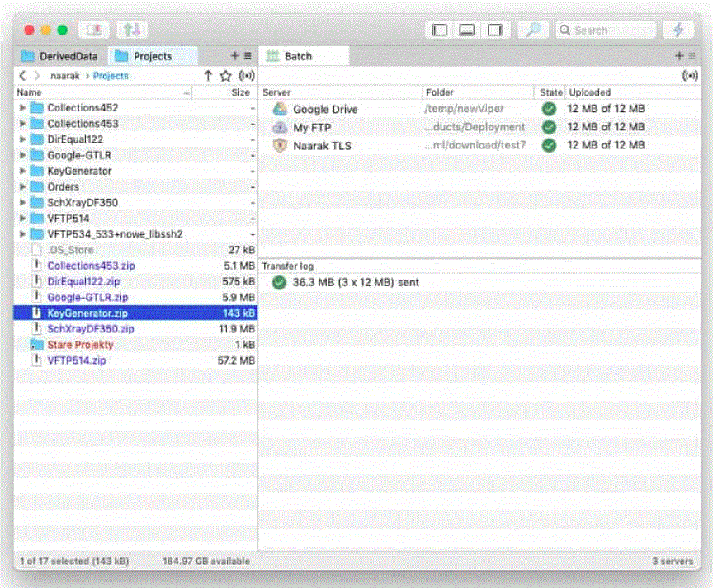Toggle the right sidebar panel layout button
The height and width of the screenshot is (588, 713).
tap(495, 30)
